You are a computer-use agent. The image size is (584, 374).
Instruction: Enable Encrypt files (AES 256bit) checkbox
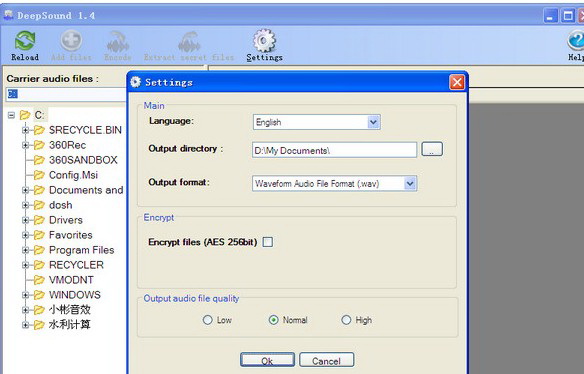coord(267,242)
